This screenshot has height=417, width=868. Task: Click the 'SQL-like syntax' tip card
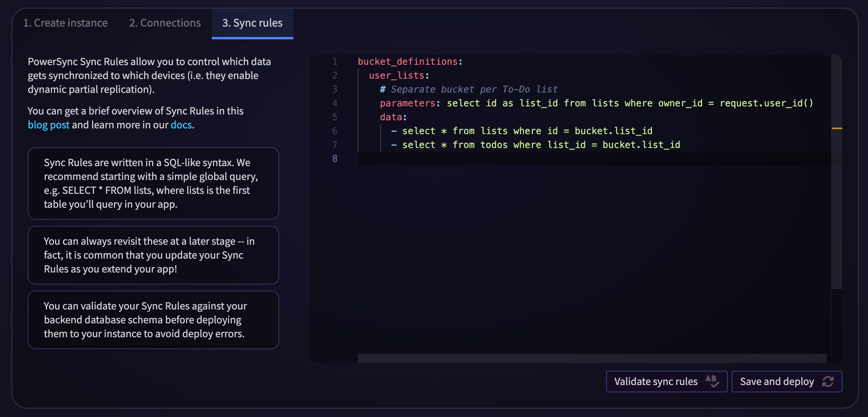(x=153, y=183)
